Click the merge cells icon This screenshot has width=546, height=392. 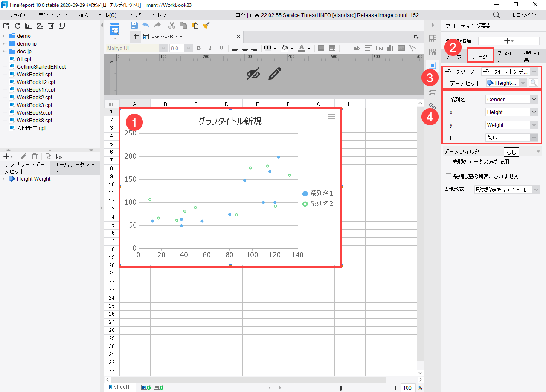coord(321,48)
